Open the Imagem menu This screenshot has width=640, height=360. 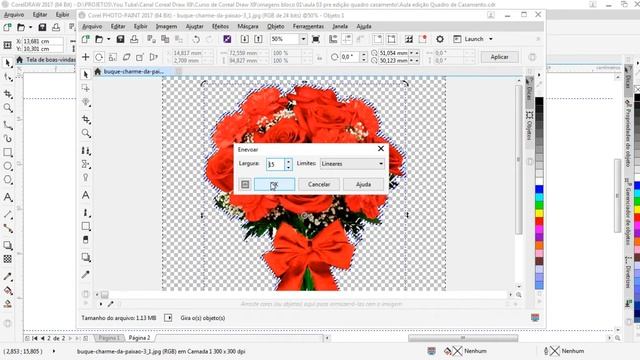point(166,26)
